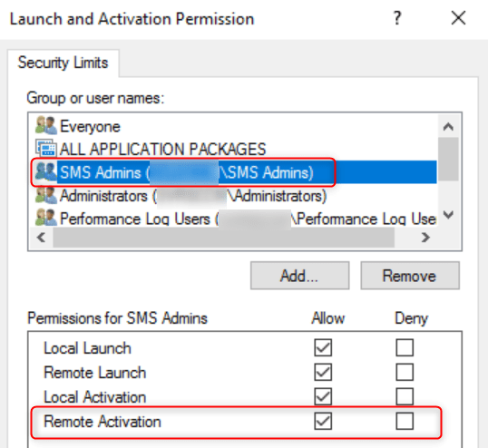Click the Add... button
The height and width of the screenshot is (448, 488).
point(299,276)
